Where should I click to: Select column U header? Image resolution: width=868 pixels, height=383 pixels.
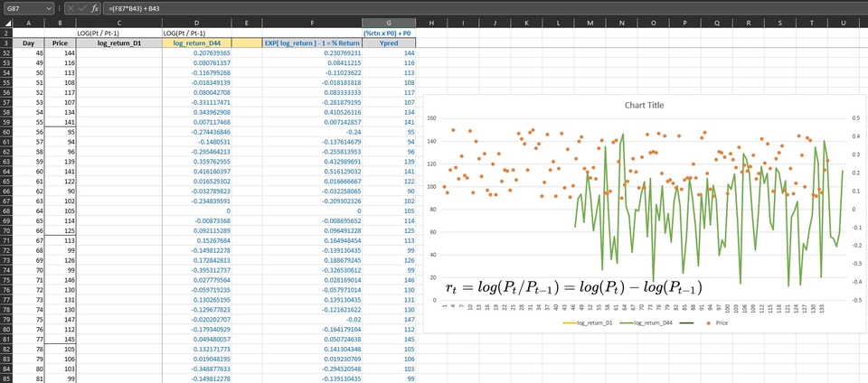[x=844, y=23]
